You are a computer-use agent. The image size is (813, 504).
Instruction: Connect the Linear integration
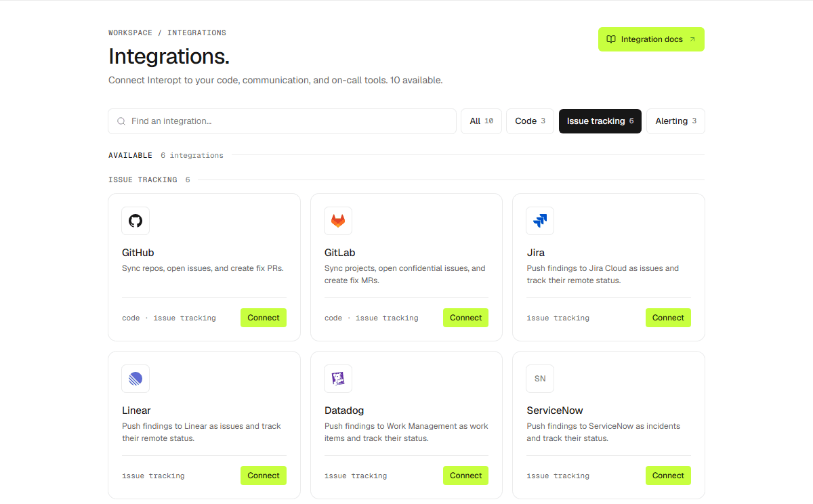(264, 476)
